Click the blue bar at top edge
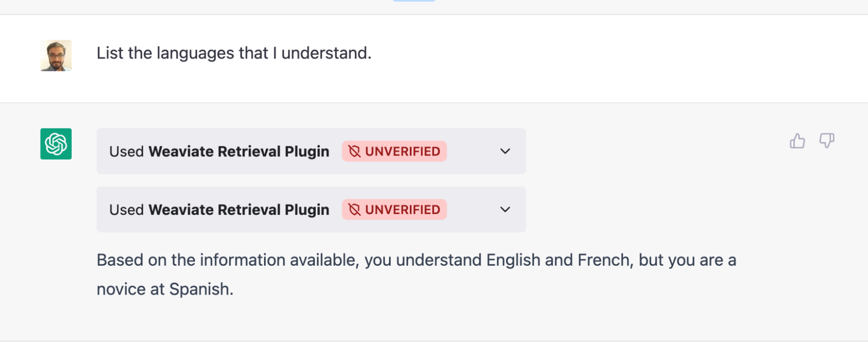 point(414,1)
